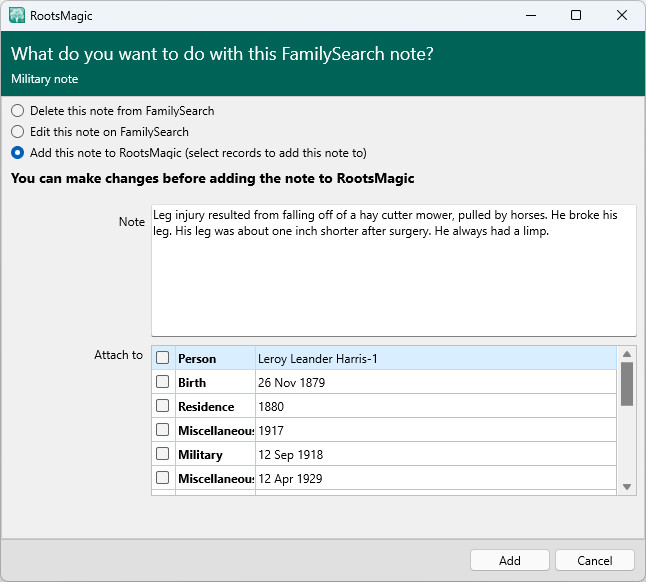Check the Residence 1880 checkbox
This screenshot has width=646, height=582.
click(163, 406)
